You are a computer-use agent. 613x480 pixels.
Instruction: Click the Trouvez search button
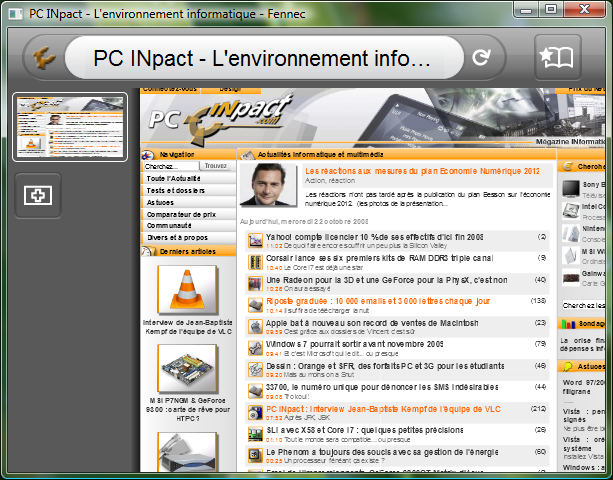point(216,166)
